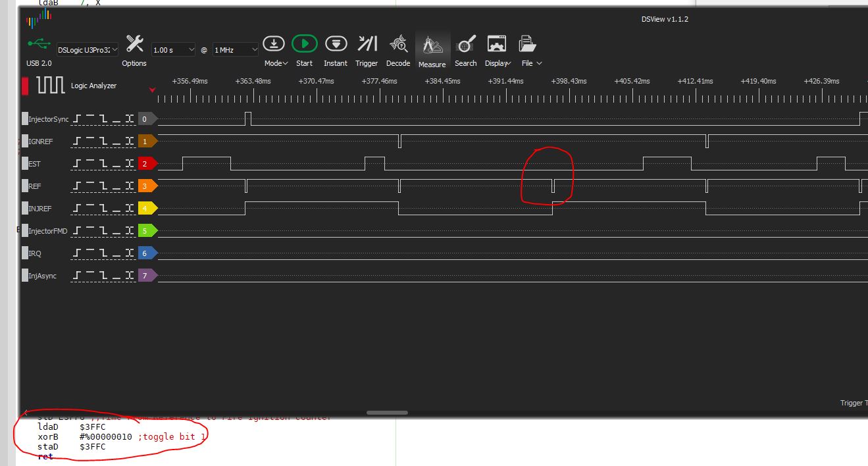The height and width of the screenshot is (466, 868).
Task: Set either-edge trigger on INJREF channel
Action: click(130, 209)
